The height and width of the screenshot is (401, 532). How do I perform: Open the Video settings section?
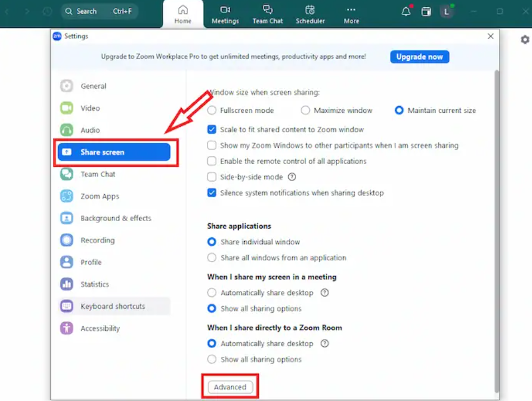114,108
